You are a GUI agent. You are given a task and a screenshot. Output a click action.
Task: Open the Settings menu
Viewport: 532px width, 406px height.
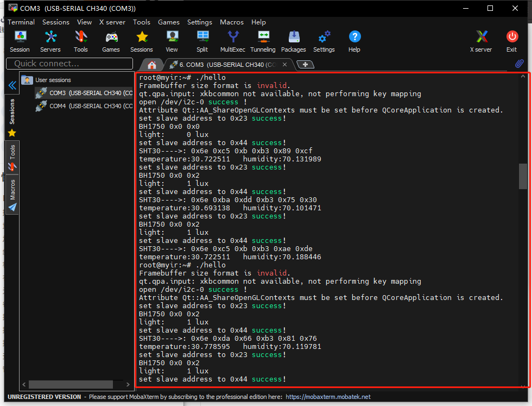coord(200,22)
